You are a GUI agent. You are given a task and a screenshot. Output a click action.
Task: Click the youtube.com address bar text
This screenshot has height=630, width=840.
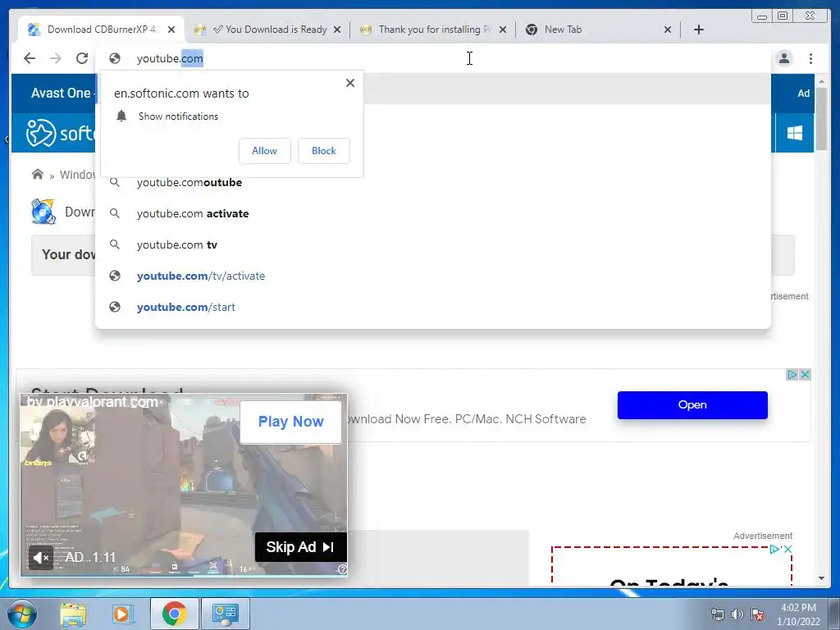(x=170, y=58)
